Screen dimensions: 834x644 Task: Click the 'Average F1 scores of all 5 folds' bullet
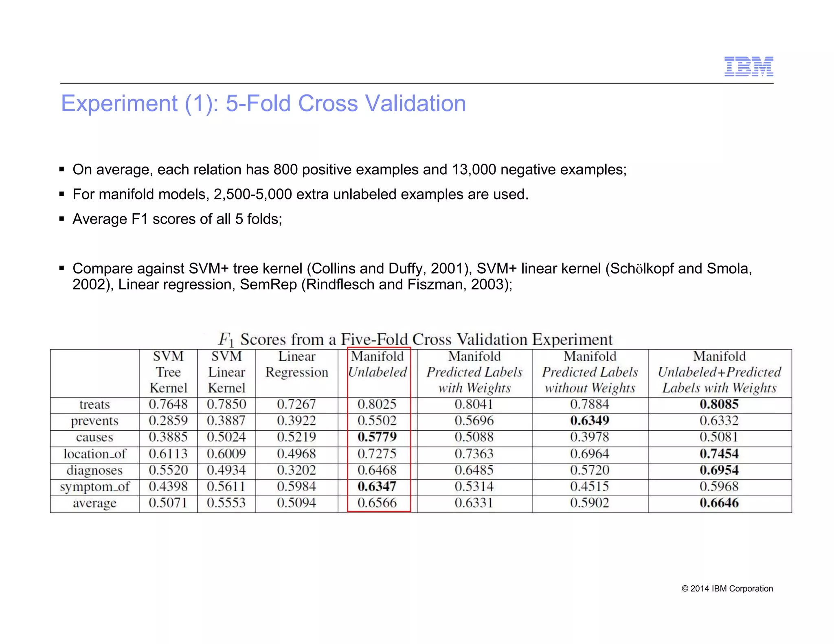pos(177,219)
